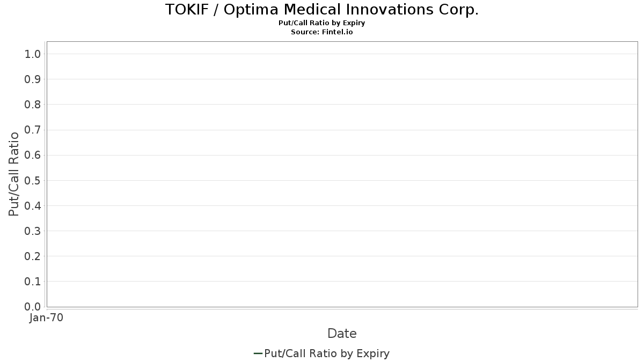This screenshot has height=362, width=644.
Task: Click the 0.6 y-axis label
Action: (x=33, y=155)
